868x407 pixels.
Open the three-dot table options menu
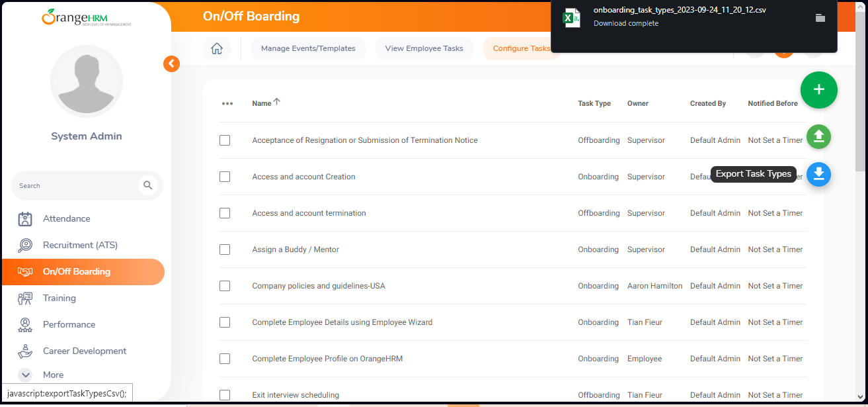click(x=227, y=104)
